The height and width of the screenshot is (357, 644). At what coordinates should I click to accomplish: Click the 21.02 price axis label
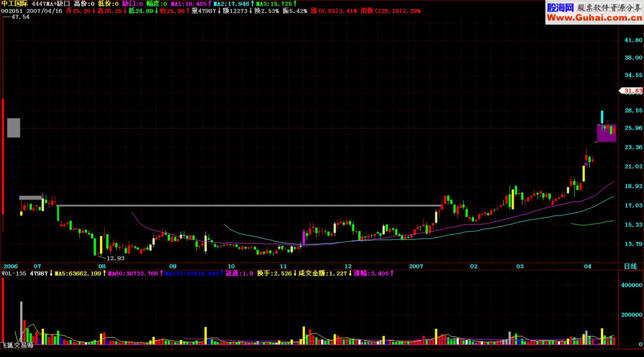point(633,166)
